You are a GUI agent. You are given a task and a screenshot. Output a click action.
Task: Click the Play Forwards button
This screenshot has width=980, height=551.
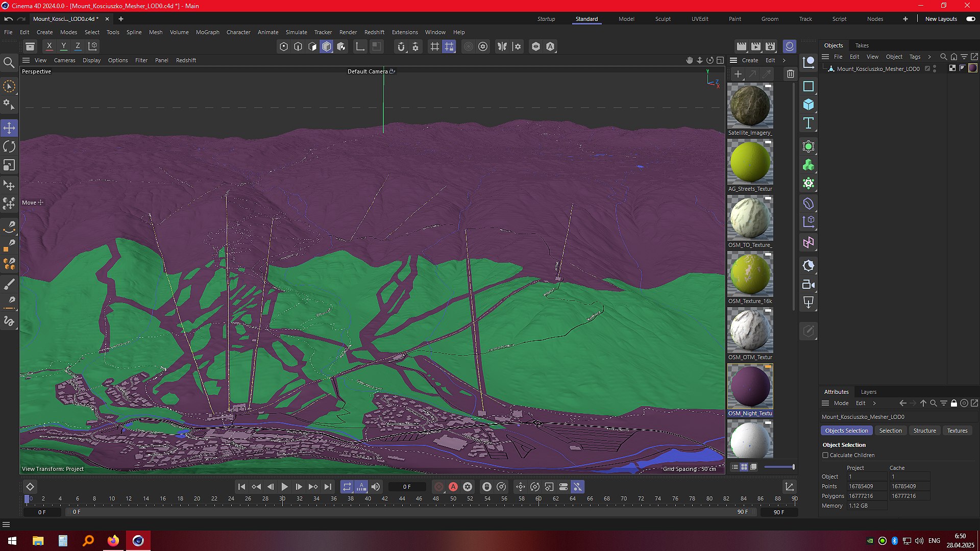(x=285, y=487)
